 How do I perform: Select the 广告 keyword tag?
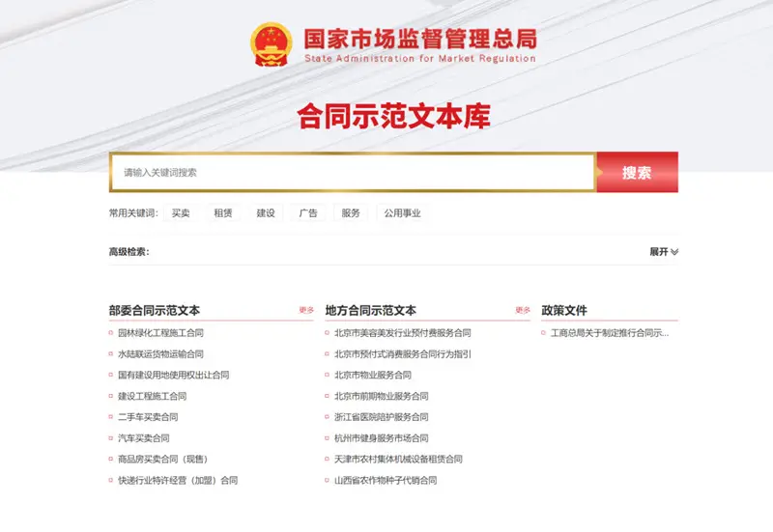tap(308, 213)
